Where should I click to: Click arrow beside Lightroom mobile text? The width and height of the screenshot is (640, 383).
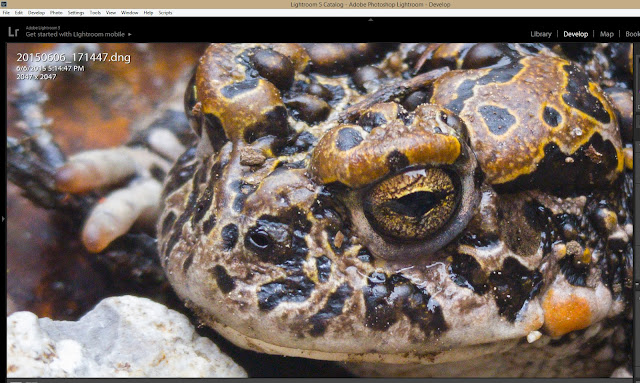[130, 34]
